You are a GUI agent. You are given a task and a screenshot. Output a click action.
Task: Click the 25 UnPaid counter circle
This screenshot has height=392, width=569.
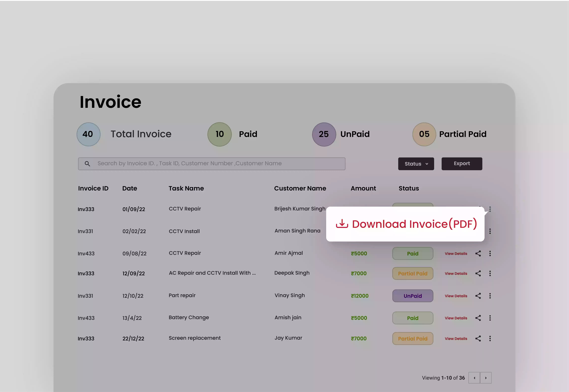[x=324, y=134]
